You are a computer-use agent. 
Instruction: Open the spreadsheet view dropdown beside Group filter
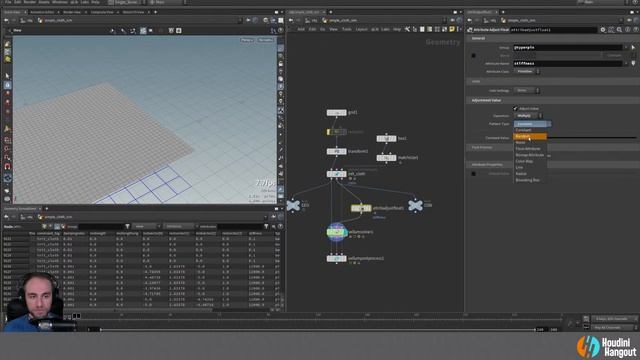[x=146, y=227]
